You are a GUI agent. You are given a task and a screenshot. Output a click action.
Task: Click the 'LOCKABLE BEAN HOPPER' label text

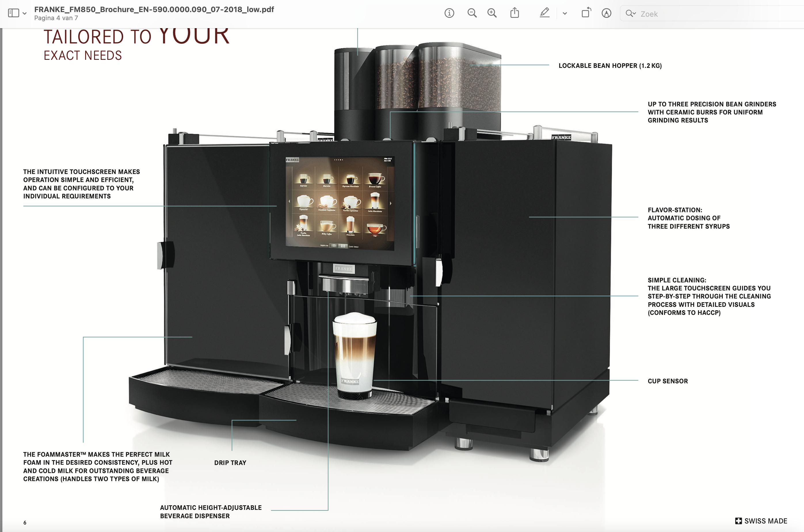click(610, 66)
